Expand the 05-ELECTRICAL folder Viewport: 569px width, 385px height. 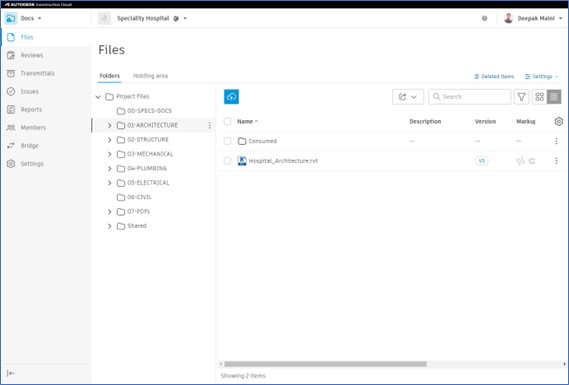point(110,183)
